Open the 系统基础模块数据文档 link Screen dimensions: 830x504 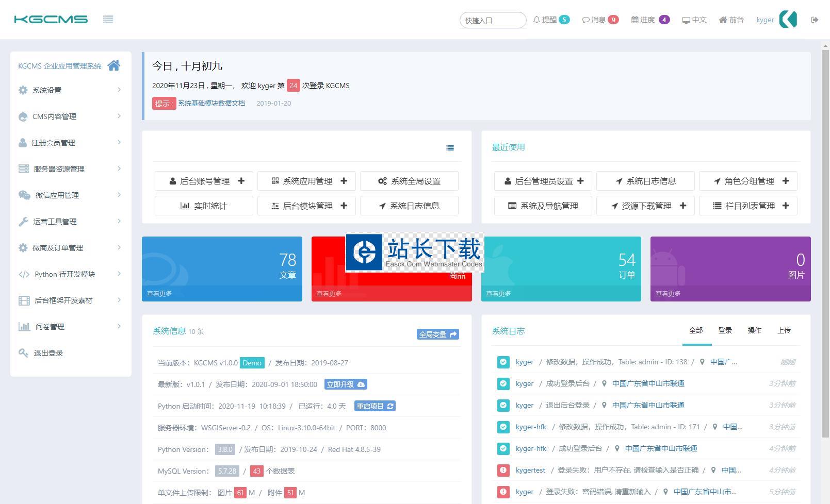pos(211,103)
